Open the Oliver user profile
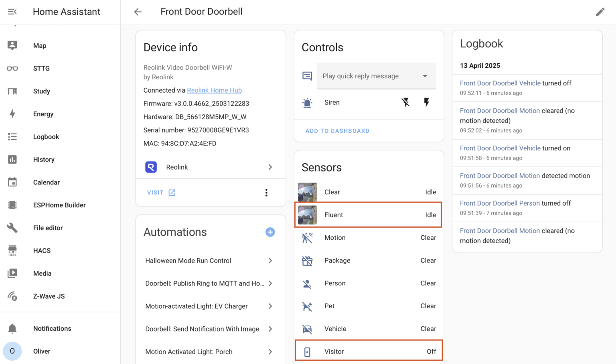 pyautogui.click(x=41, y=351)
